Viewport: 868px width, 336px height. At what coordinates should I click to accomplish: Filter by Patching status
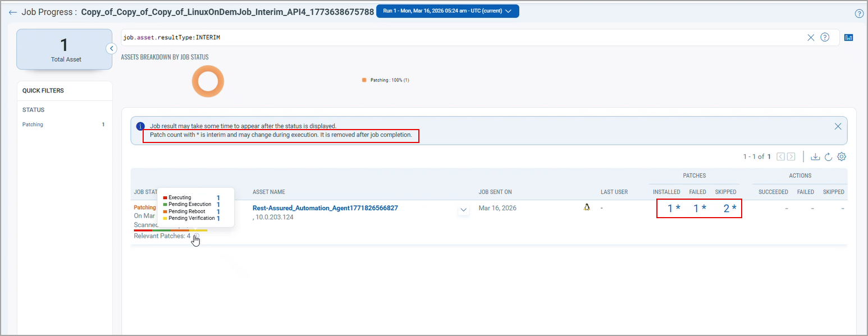click(x=33, y=125)
